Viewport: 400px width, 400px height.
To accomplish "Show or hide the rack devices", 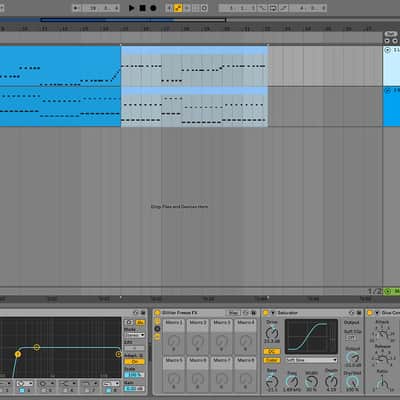I will [x=157, y=337].
